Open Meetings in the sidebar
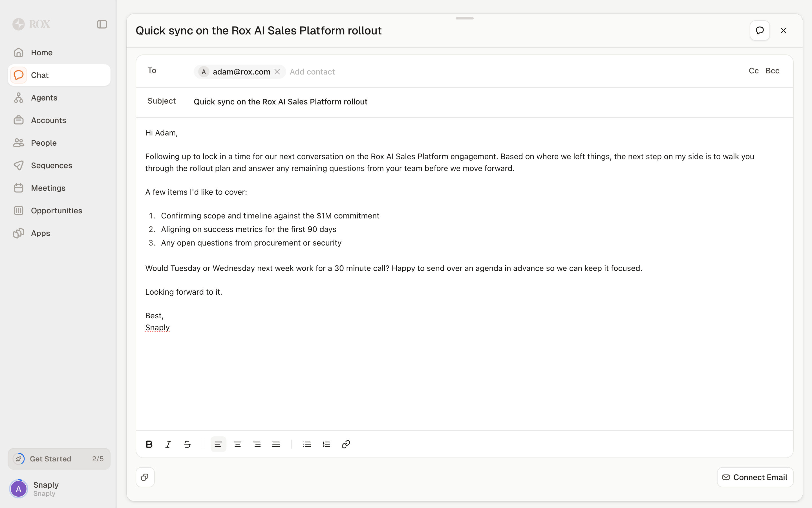 click(59, 188)
